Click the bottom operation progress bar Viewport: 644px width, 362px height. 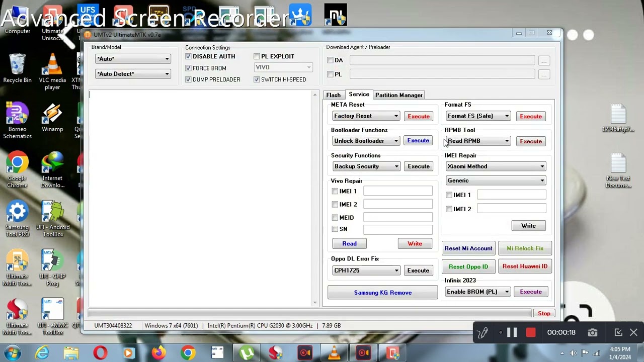click(x=309, y=313)
